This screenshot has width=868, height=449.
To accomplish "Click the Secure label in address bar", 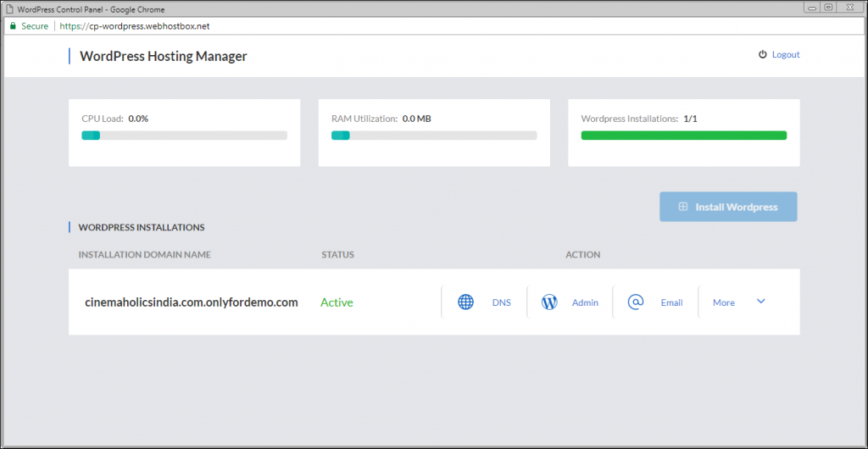I will 35,26.
